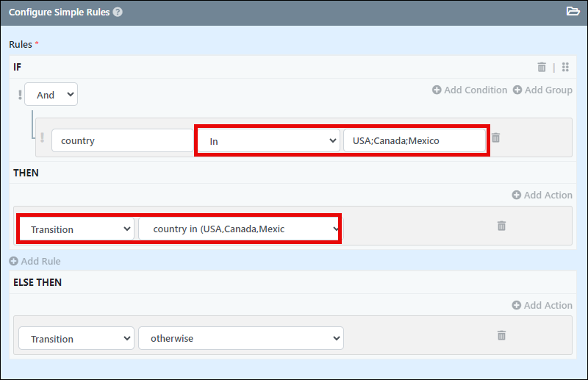Delete the otherwise transition action
This screenshot has height=380, width=588.
(x=501, y=335)
